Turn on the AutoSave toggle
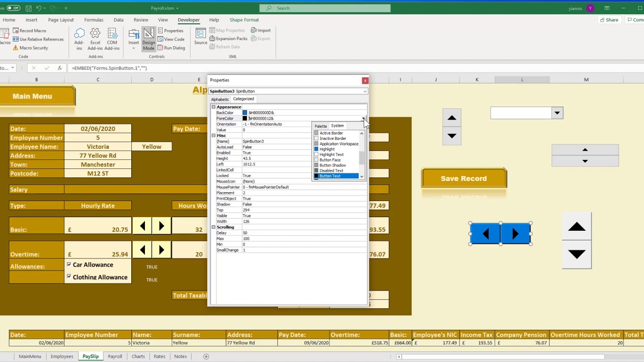 click(13, 8)
